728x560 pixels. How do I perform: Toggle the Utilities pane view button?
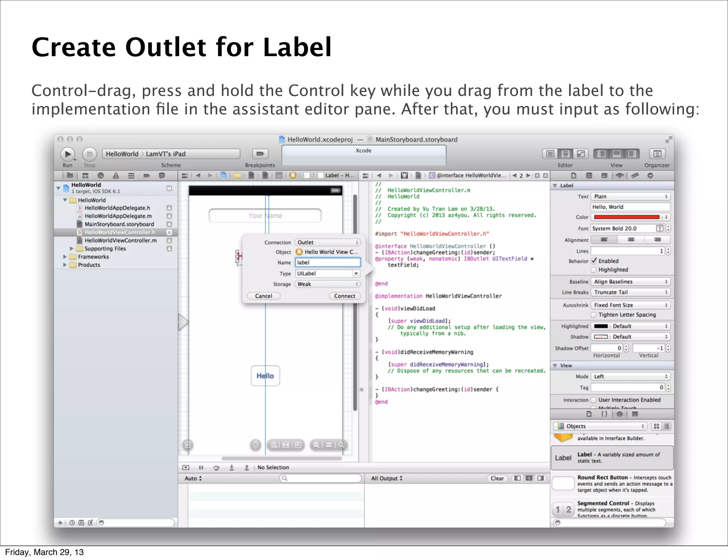(632, 154)
